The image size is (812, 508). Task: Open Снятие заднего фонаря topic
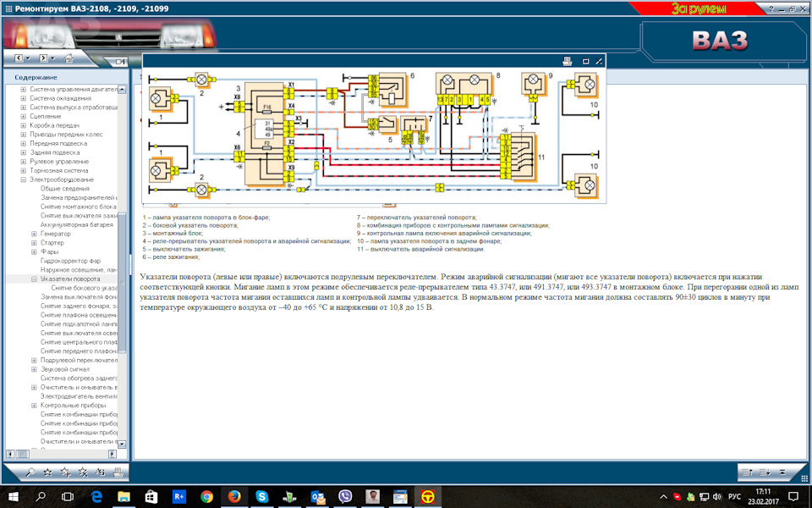pyautogui.click(x=79, y=306)
